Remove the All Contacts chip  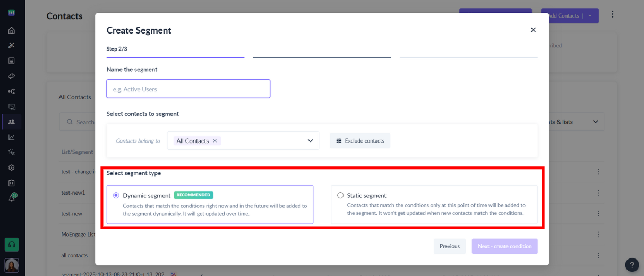coord(215,141)
